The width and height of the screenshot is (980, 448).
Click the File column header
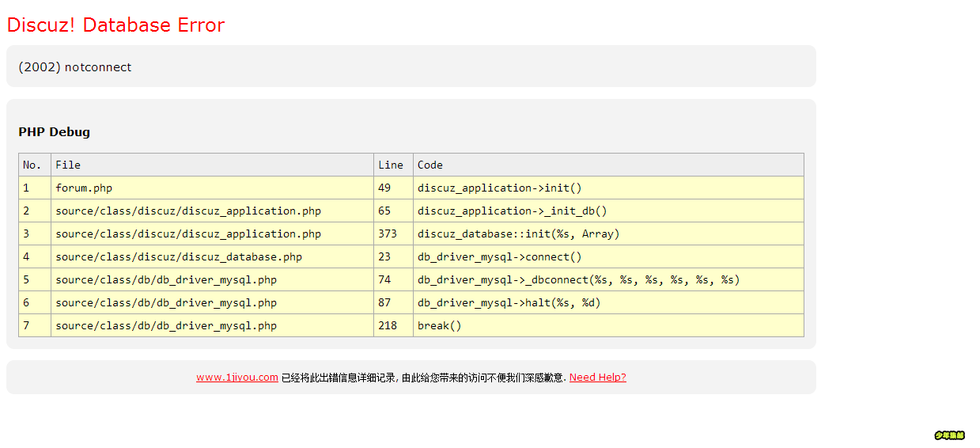click(213, 165)
